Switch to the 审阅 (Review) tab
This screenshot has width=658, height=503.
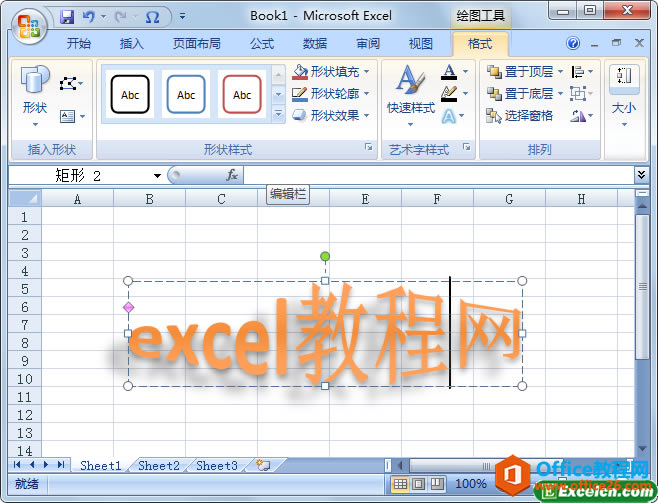[368, 43]
